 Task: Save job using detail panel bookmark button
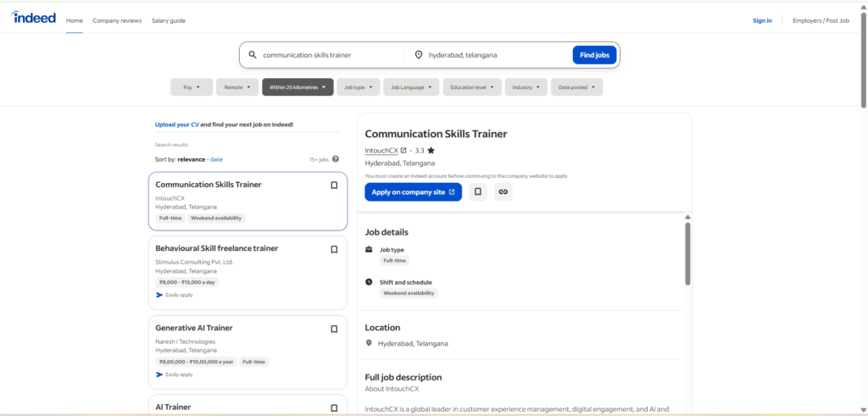(478, 192)
